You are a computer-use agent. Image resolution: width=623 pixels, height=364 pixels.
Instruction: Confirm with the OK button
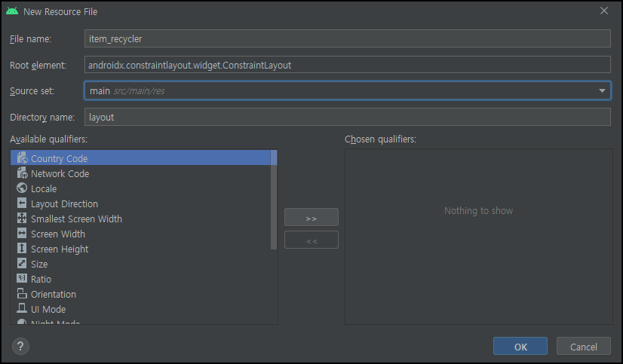(x=520, y=347)
